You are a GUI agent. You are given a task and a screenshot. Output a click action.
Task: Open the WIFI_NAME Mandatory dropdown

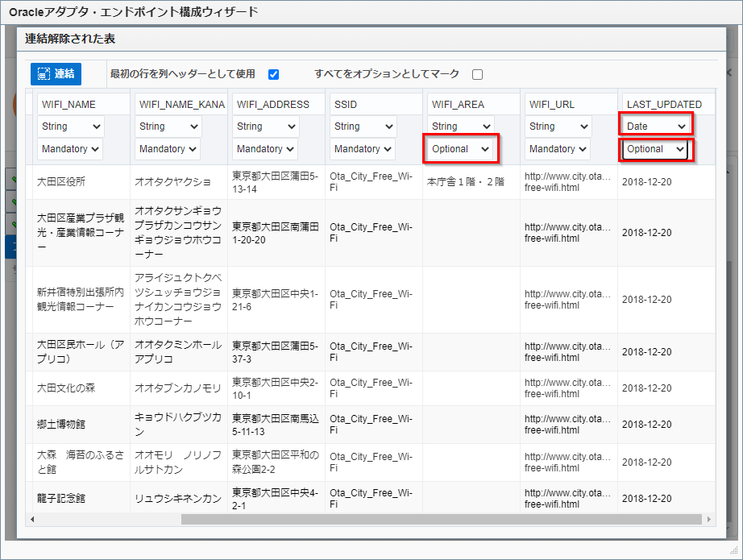pos(70,149)
